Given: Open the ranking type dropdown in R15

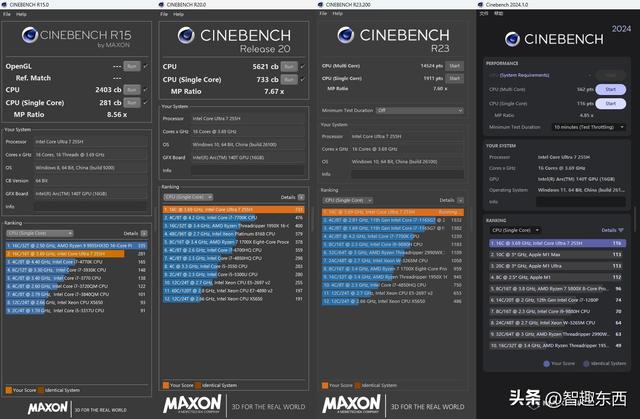Looking at the screenshot, I should tap(40, 233).
